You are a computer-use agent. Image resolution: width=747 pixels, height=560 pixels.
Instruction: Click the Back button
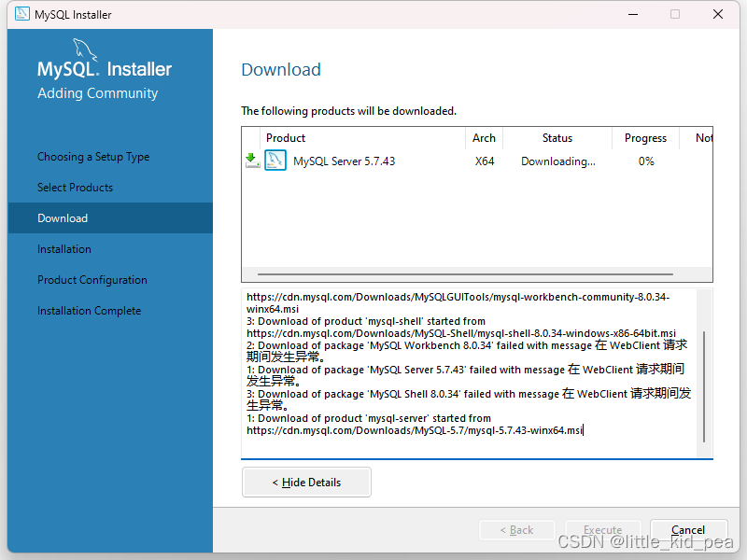pyautogui.click(x=517, y=530)
